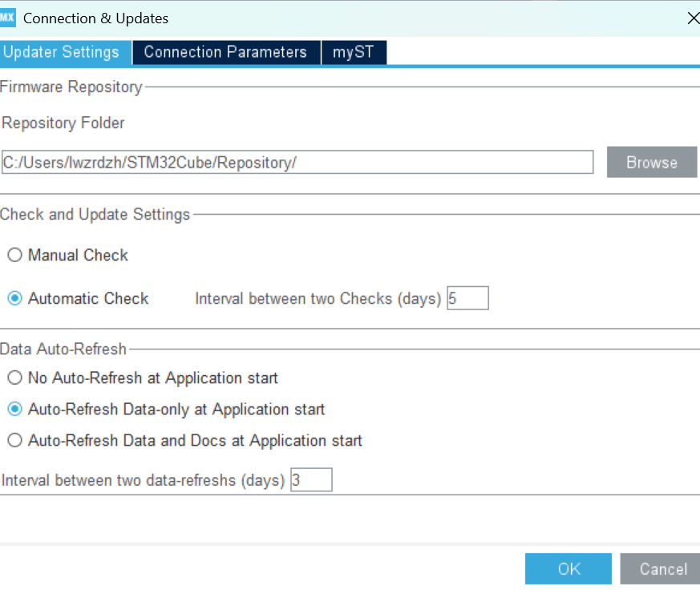This screenshot has height=590, width=700.
Task: Click the Check and Update Settings heading
Action: tap(95, 214)
